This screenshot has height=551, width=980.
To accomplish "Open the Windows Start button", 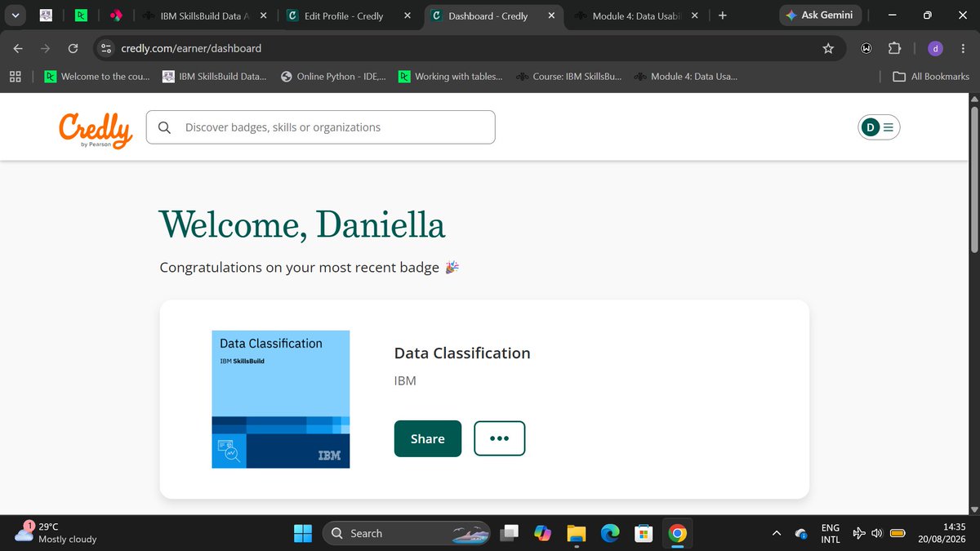I will (303, 533).
